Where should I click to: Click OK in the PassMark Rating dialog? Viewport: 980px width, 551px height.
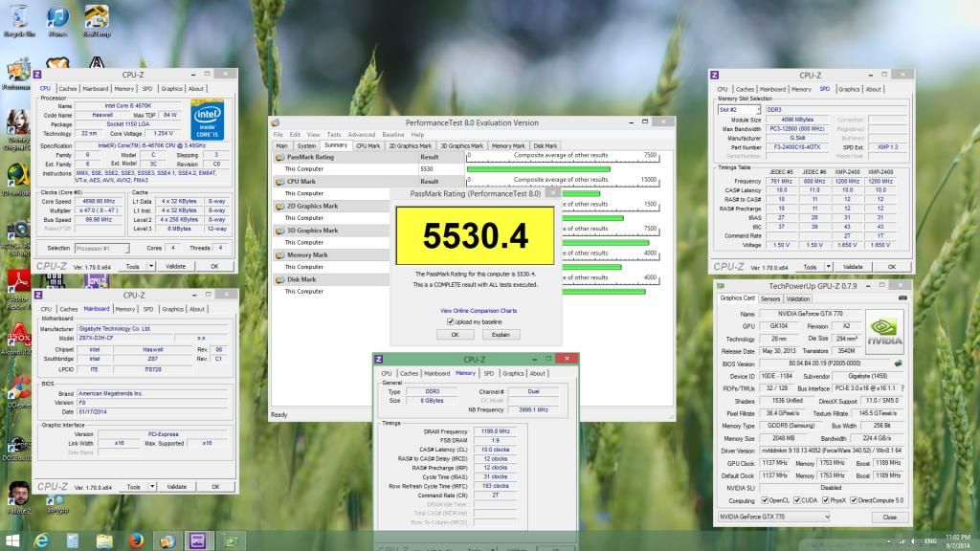click(x=455, y=335)
